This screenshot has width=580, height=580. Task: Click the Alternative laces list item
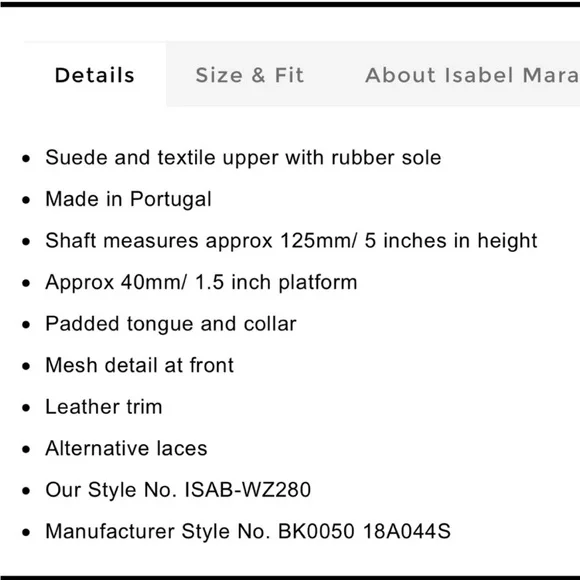point(126,448)
